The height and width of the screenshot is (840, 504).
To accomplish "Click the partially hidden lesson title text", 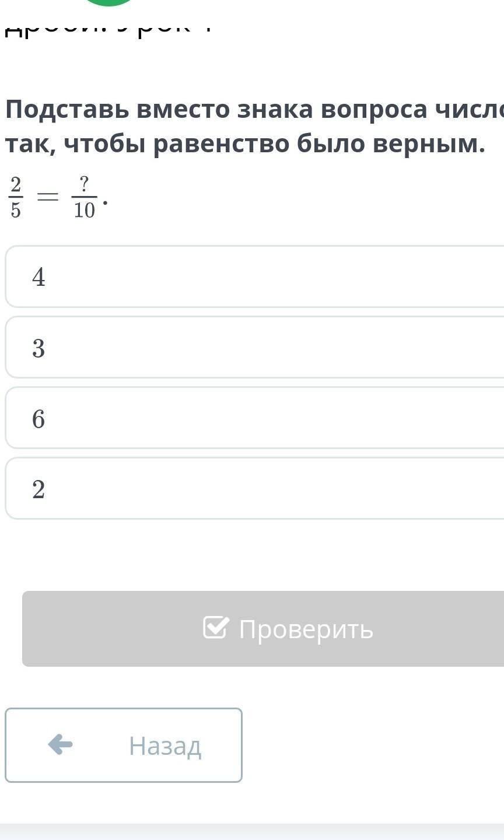I will 108,30.
